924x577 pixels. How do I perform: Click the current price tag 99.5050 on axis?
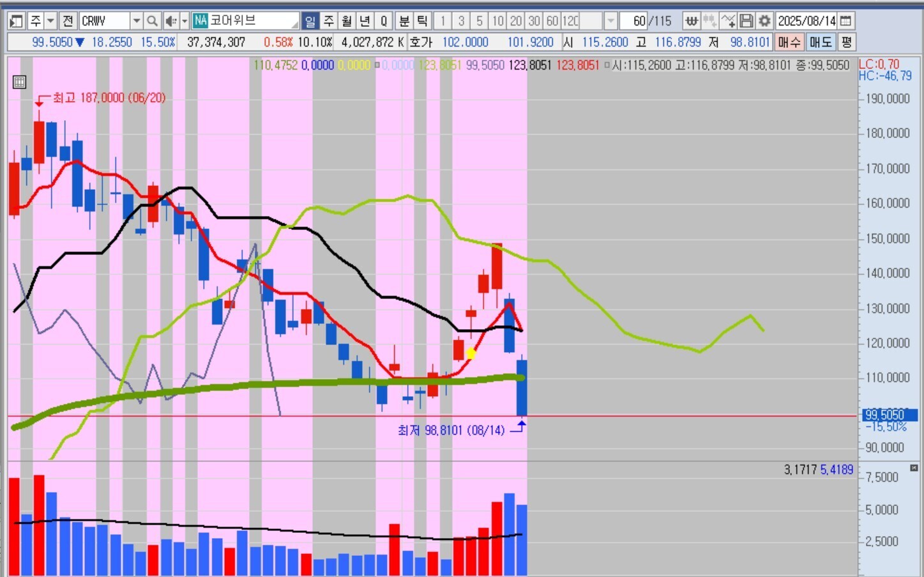pyautogui.click(x=891, y=415)
